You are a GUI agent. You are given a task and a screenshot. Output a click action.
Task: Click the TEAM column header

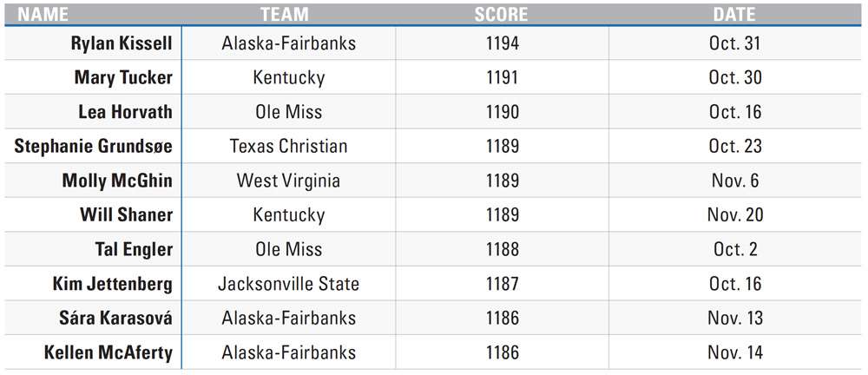tap(285, 15)
